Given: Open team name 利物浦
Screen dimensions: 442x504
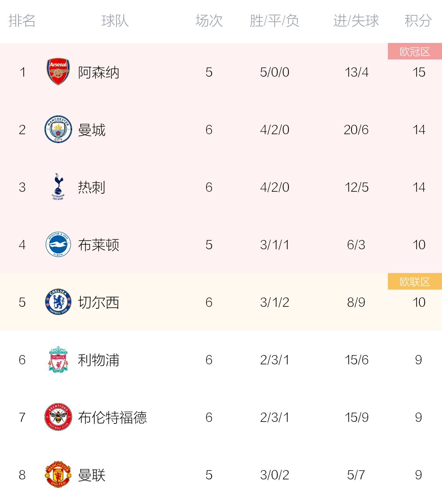Looking at the screenshot, I should 99,360.
